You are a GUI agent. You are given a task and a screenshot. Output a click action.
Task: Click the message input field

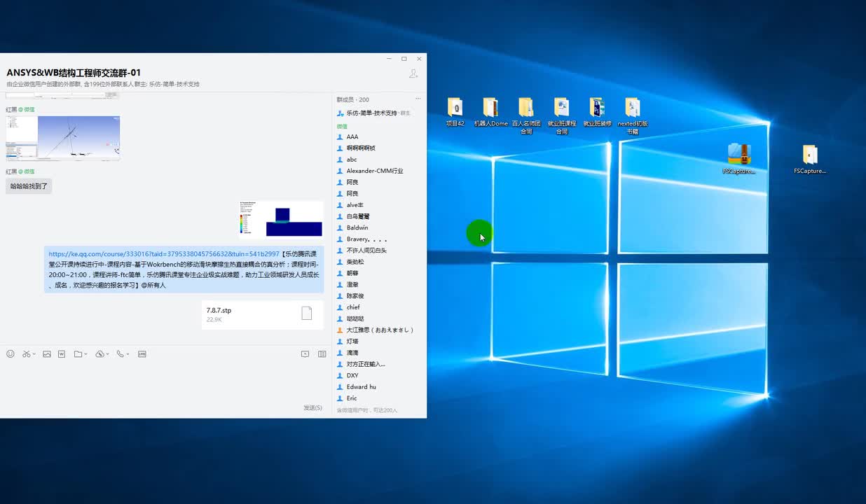pyautogui.click(x=166, y=381)
